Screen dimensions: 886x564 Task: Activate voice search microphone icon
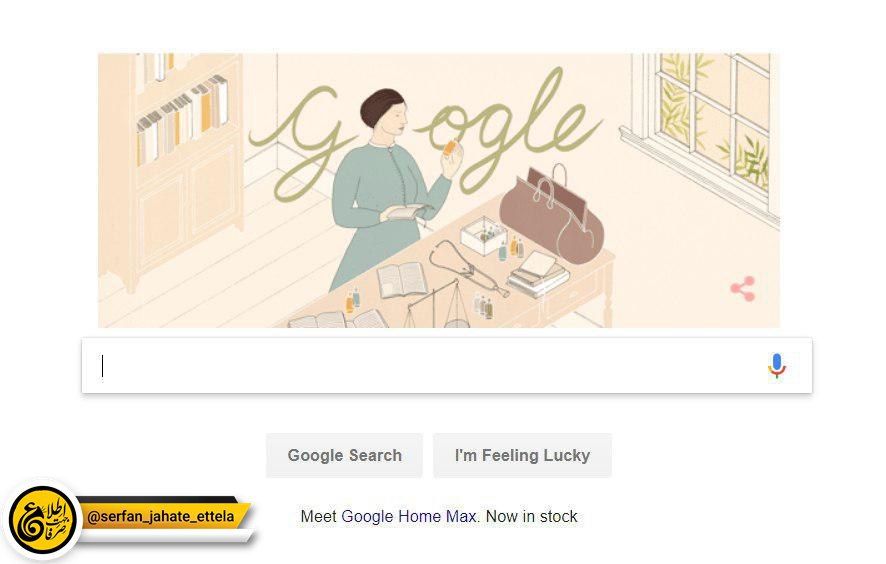777,366
